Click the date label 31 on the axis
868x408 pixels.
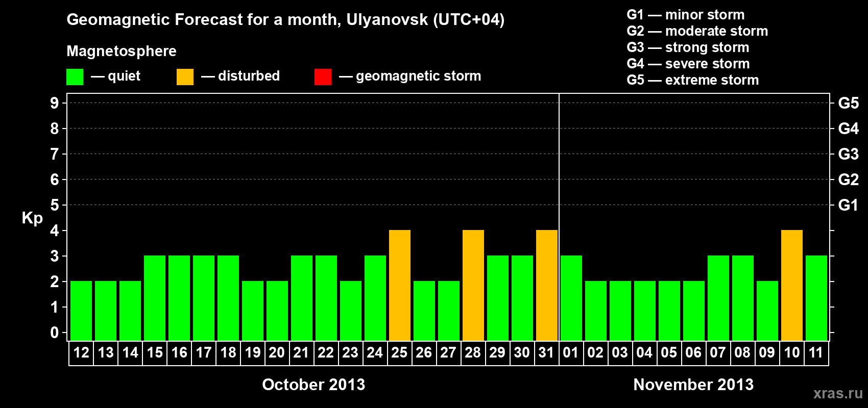tap(546, 353)
